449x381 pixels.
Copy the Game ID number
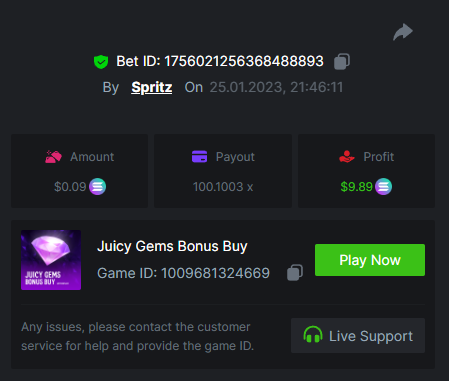pyautogui.click(x=295, y=273)
